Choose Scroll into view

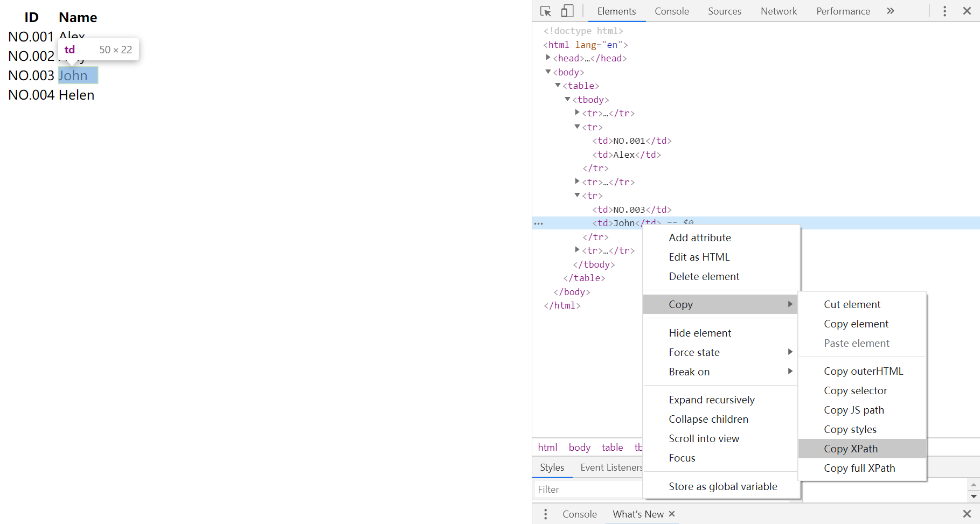[720, 438]
